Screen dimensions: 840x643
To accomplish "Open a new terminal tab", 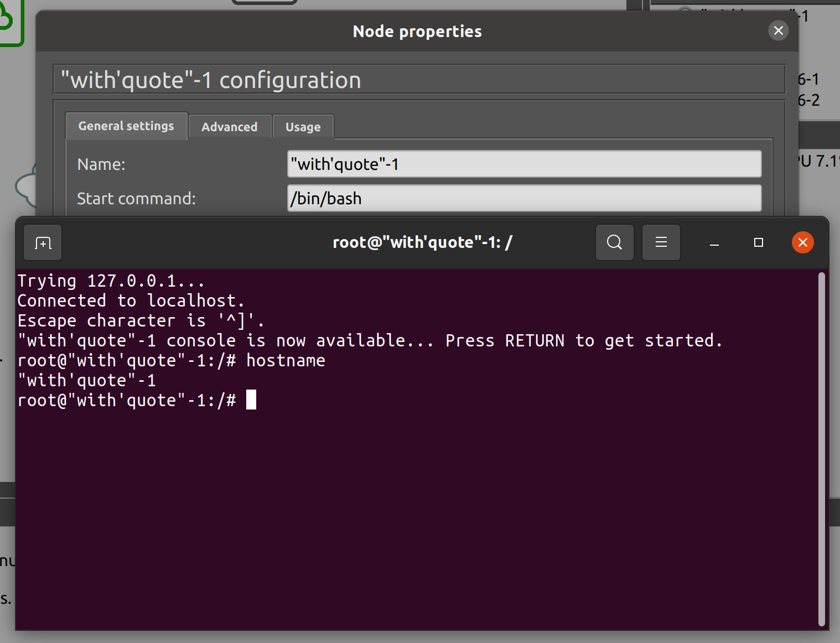I will 42,242.
